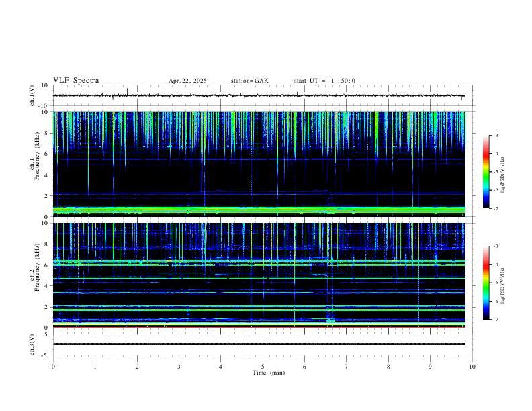Click the ch.1 spectrogram's color scale bar
Image resolution: width=532 pixels, height=411 pixels.
(486, 172)
